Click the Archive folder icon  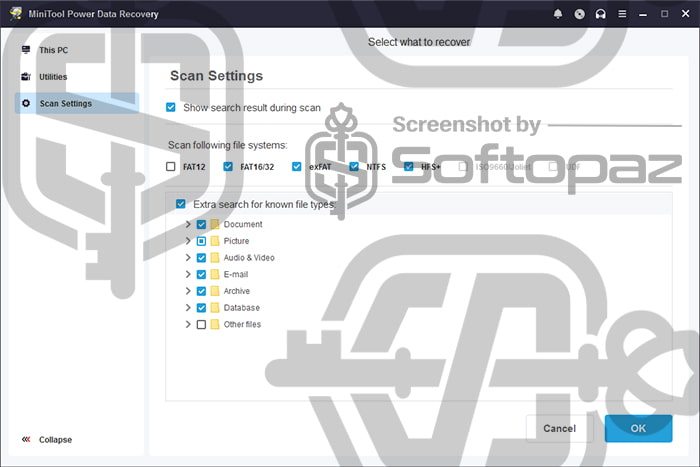tap(215, 291)
